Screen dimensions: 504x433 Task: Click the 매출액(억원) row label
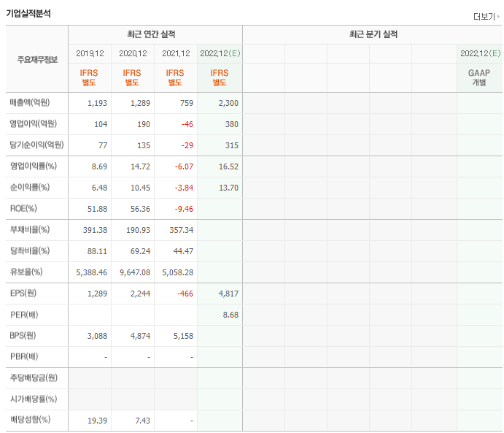[30, 103]
